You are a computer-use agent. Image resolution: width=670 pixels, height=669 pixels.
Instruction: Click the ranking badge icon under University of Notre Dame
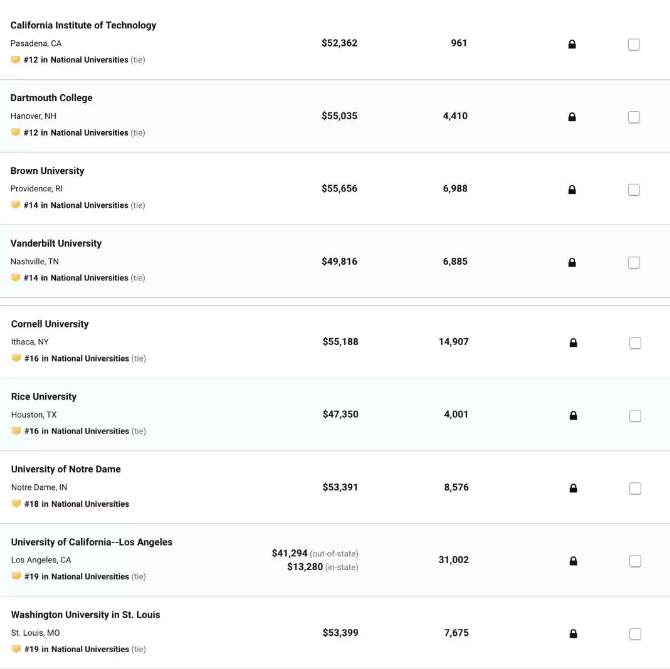point(16,504)
